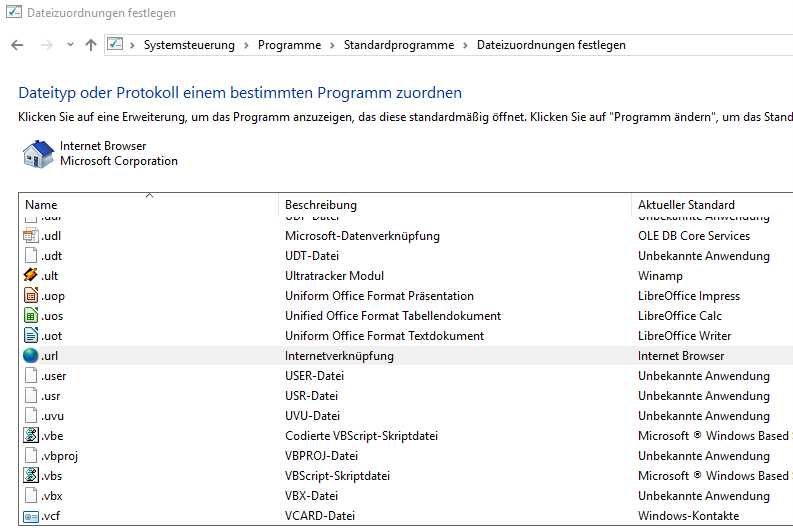Screen dimensions: 793x528
Task: Click the Winamp icon beside .ult
Action: coord(30,276)
